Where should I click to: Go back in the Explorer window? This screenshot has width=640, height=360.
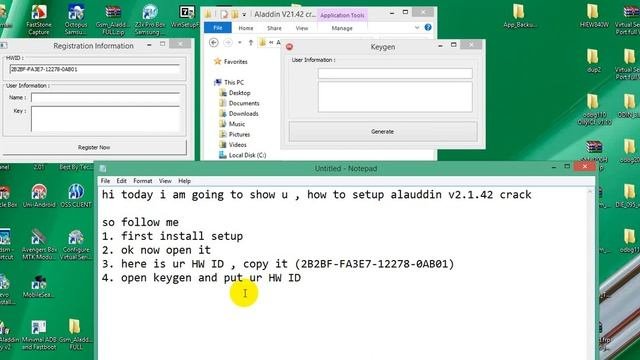(213, 42)
